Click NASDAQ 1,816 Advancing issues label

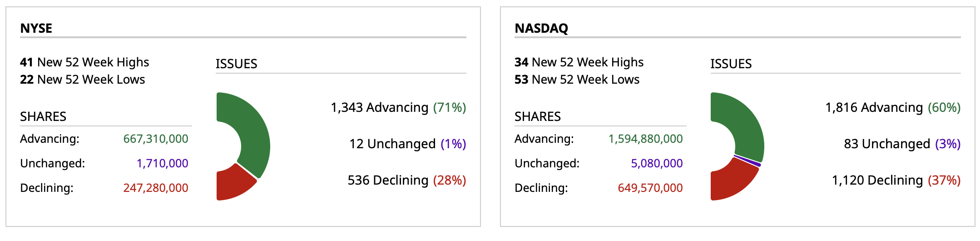(893, 107)
